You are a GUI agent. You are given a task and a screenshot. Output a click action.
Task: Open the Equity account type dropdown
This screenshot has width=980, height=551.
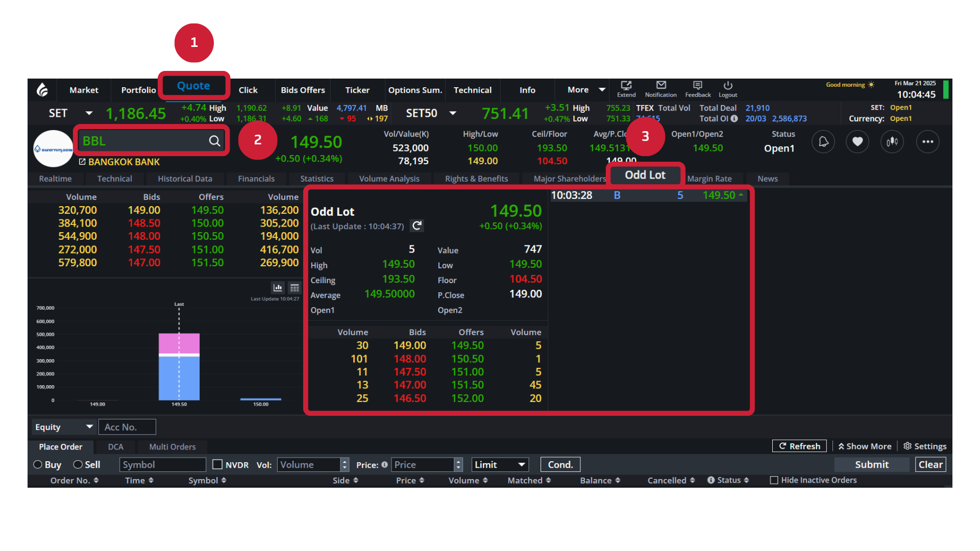64,427
